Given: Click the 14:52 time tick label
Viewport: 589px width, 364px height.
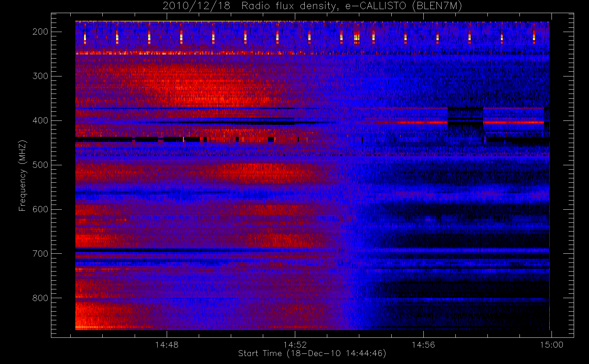Looking at the screenshot, I should (x=295, y=345).
